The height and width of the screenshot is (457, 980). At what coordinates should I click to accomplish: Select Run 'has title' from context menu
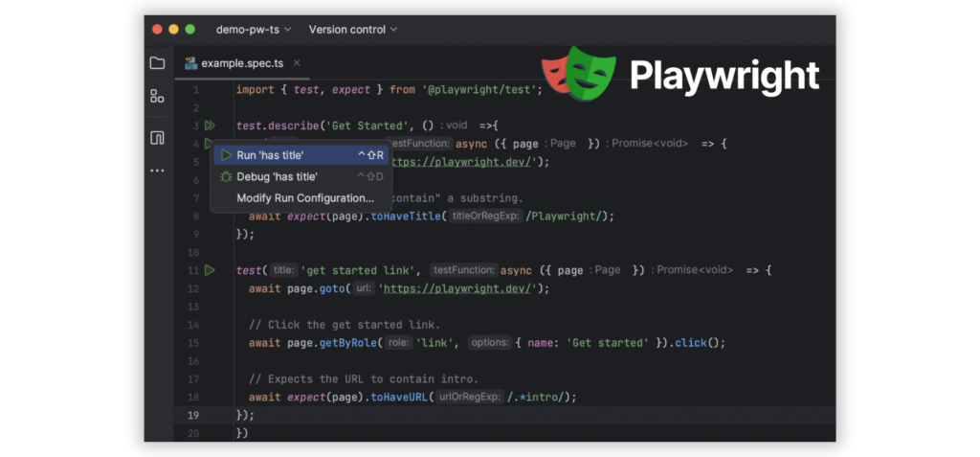(270, 154)
